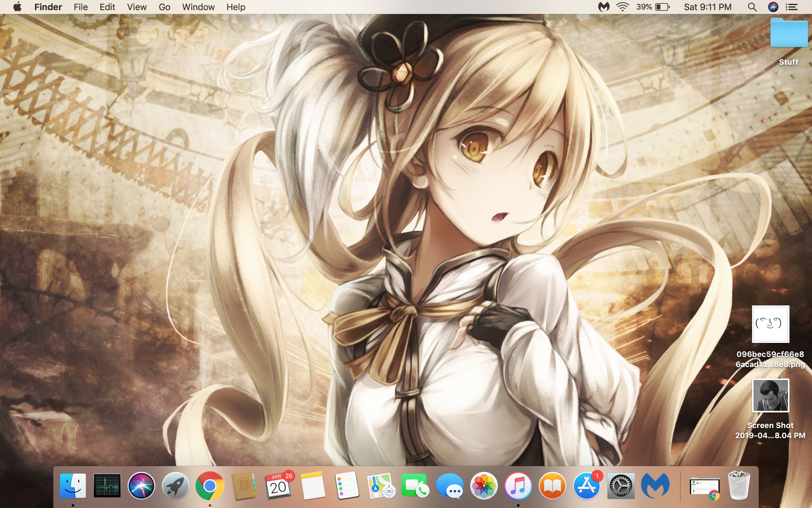Open Notification Center list icon
This screenshot has height=508, width=812.
792,7
